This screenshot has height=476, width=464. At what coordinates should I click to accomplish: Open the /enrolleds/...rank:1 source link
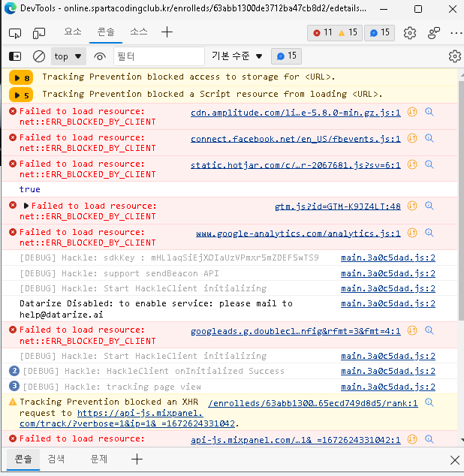pyautogui.click(x=313, y=403)
